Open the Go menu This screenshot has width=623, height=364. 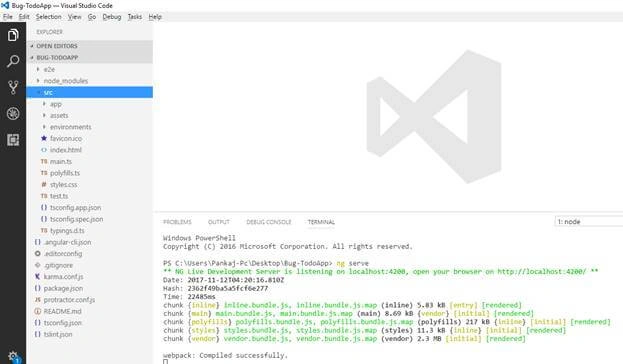pyautogui.click(x=92, y=17)
